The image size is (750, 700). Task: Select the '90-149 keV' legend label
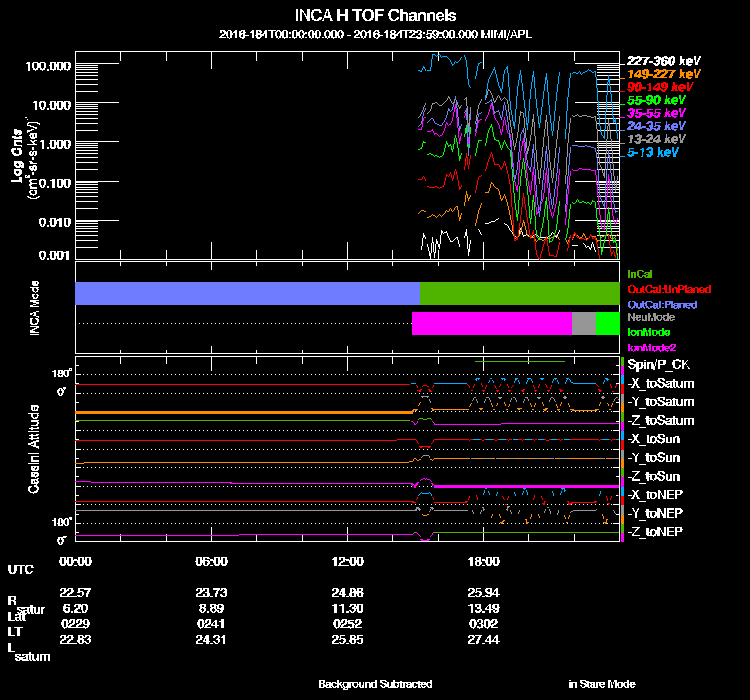tap(660, 87)
